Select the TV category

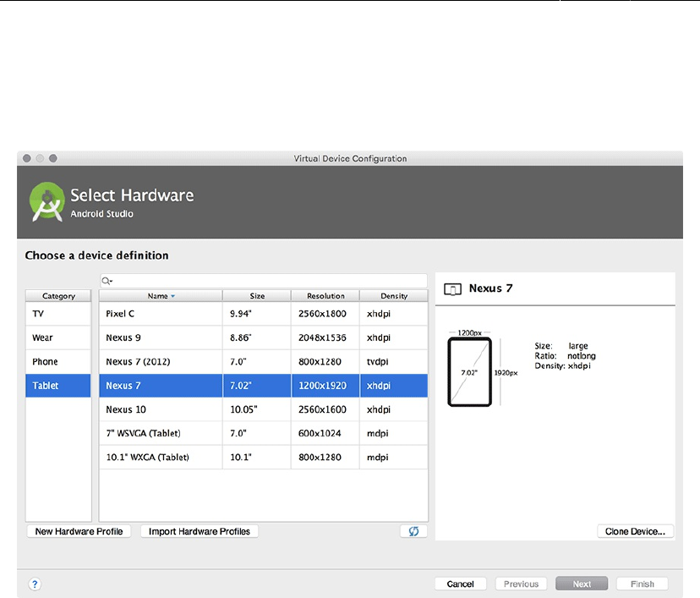coord(58,314)
